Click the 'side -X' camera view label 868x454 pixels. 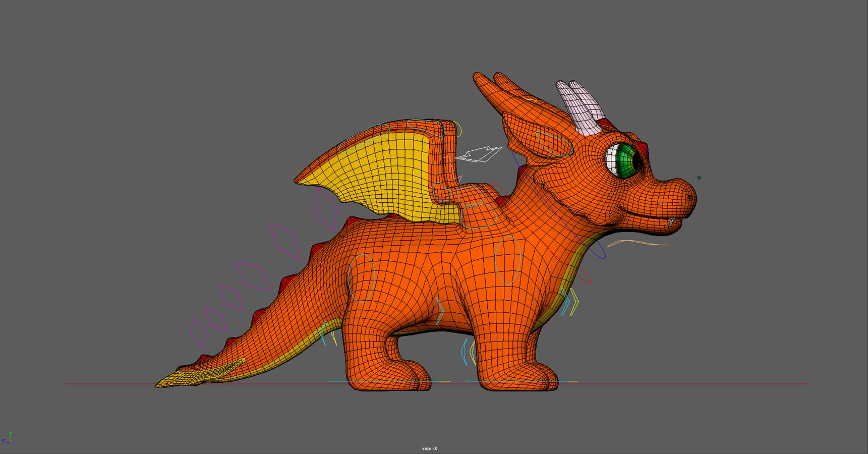tap(430, 448)
